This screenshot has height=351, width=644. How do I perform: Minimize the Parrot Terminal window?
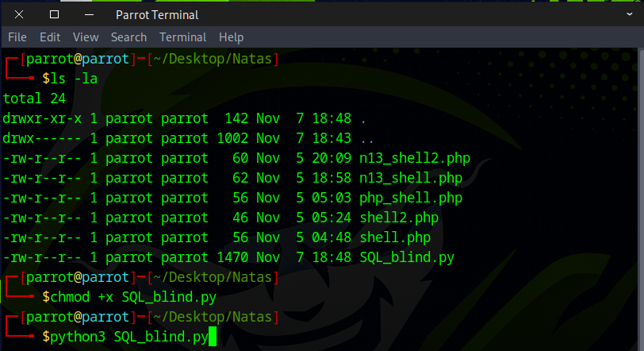(89, 14)
